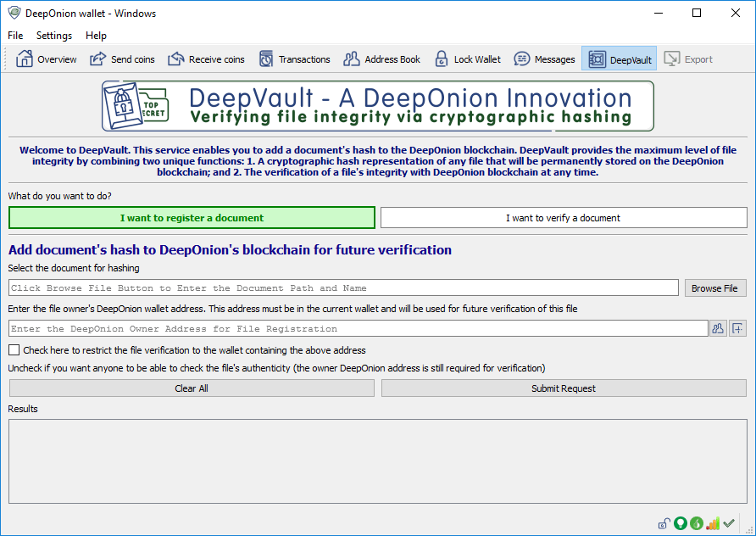This screenshot has height=536, width=756.
Task: Open the Messages page
Action: 544,59
